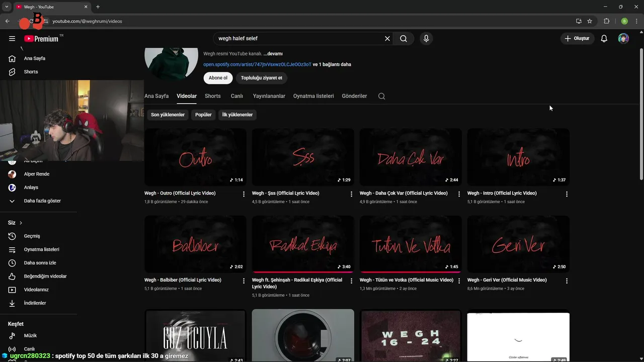Go to YouTube Premium home logo
Viewport: 644px width, 362px height.
click(x=41, y=39)
